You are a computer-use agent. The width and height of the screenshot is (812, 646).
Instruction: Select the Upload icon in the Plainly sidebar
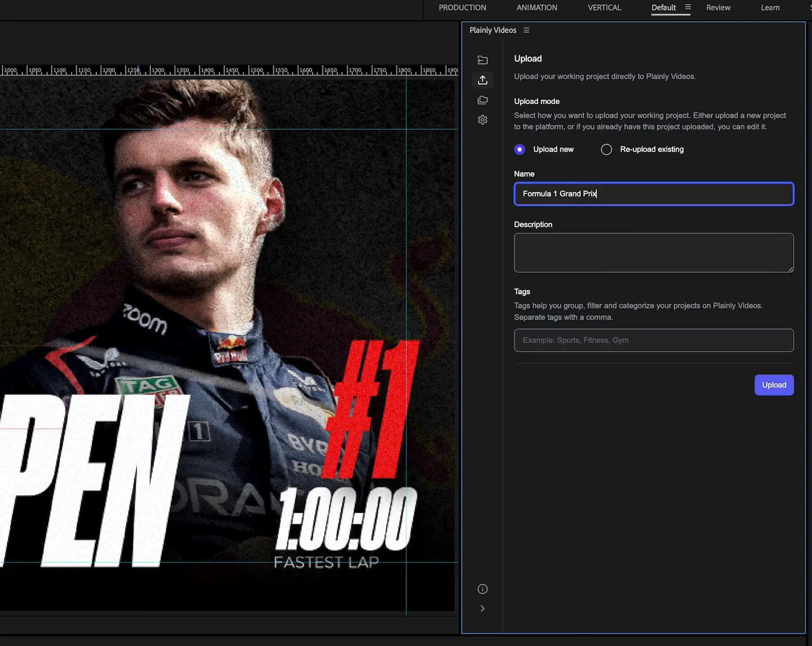[x=482, y=80]
